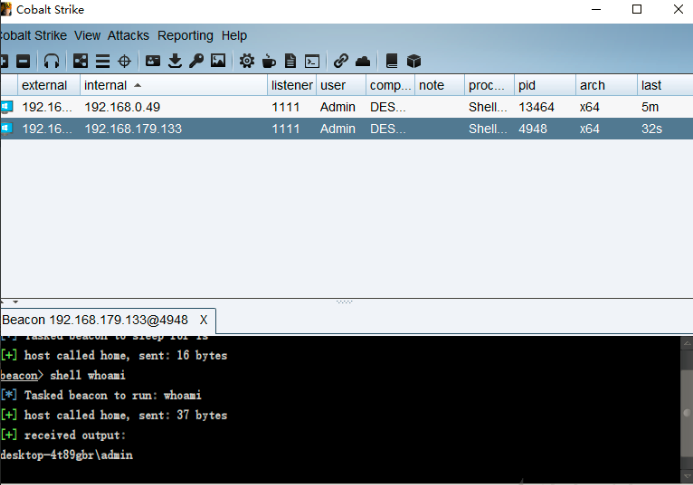The width and height of the screenshot is (693, 485).
Task: Sort by the external column header
Action: coord(49,85)
